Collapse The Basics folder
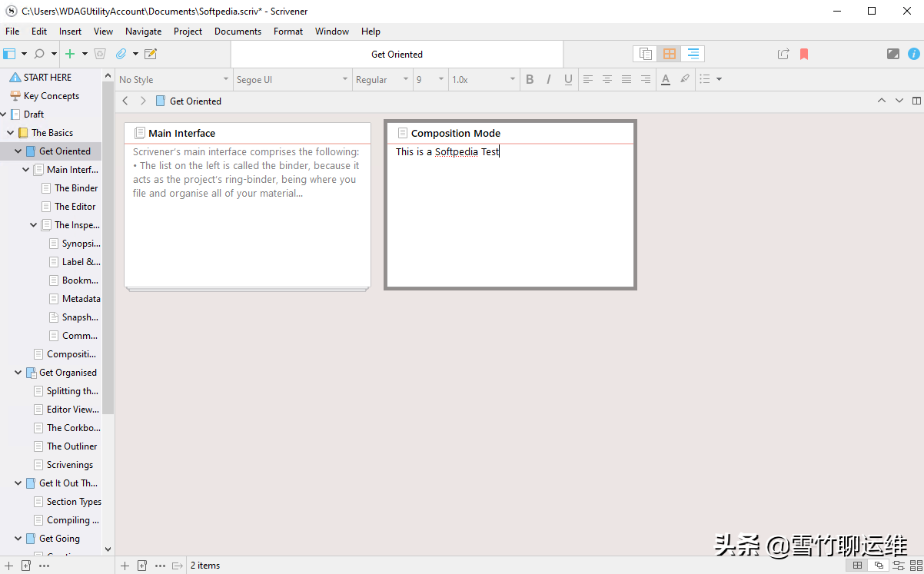 (11, 133)
